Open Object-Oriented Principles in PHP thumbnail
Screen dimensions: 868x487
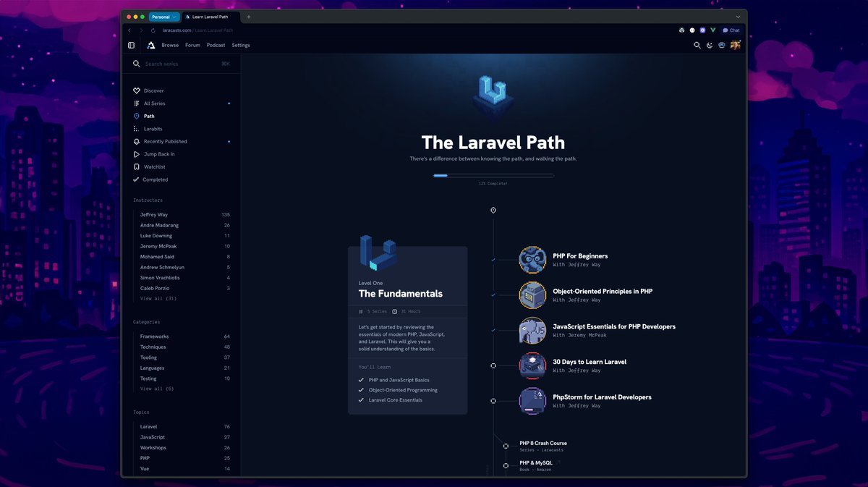point(532,295)
